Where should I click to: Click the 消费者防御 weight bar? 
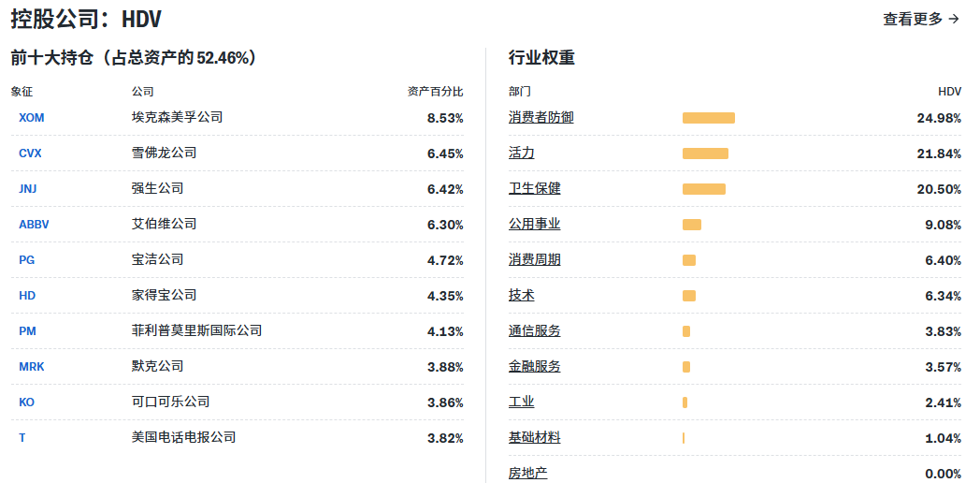point(709,118)
